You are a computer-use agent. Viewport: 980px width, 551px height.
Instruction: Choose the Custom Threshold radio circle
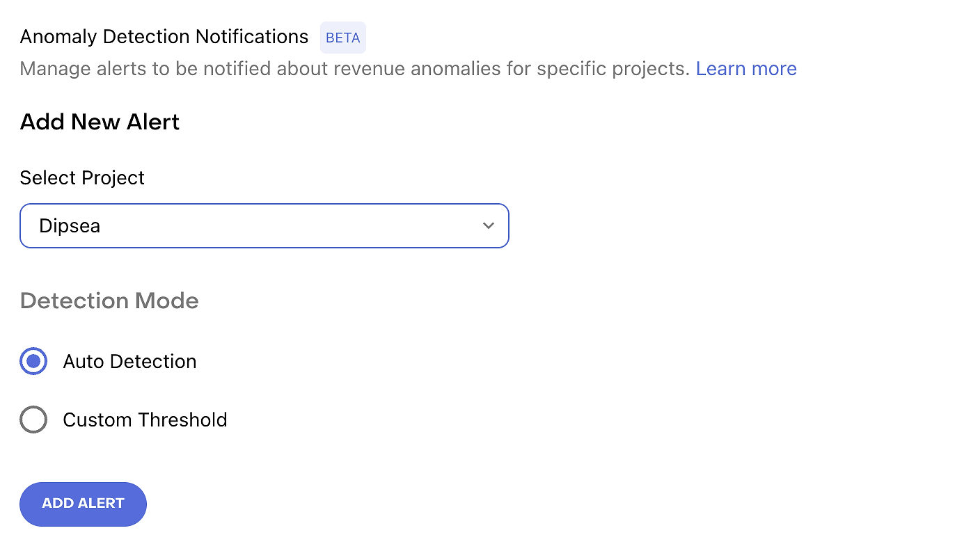(33, 420)
